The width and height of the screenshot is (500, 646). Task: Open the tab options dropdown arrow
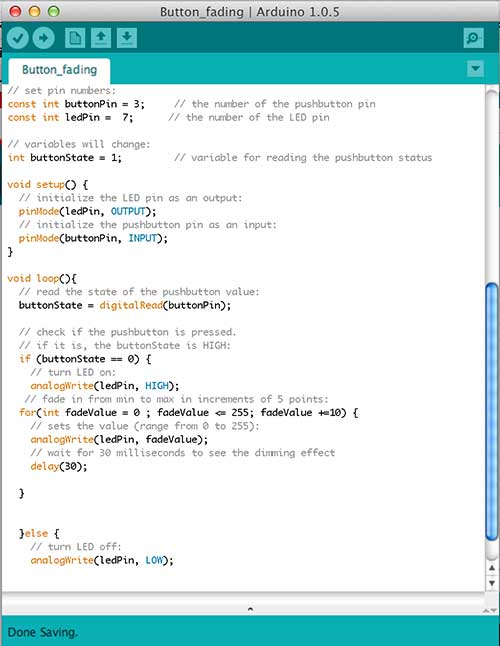click(475, 68)
